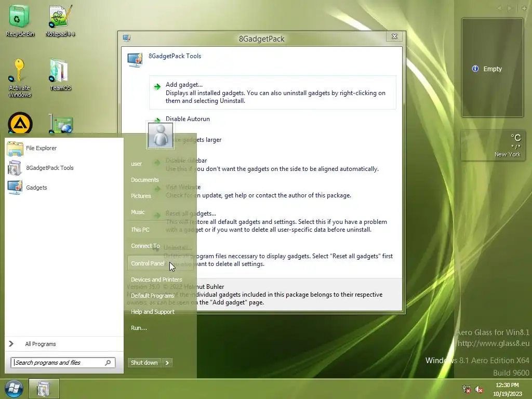Launch Notepad++ from the desktop
This screenshot has height=399, width=532.
coord(60,20)
